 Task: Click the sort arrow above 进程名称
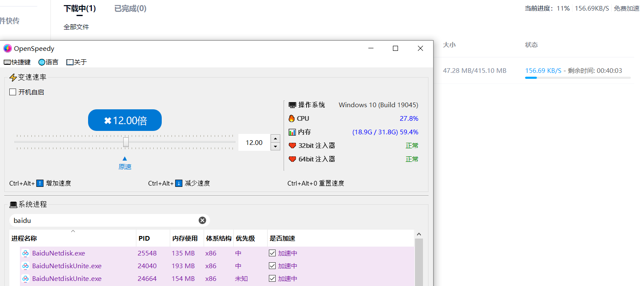[73, 231]
